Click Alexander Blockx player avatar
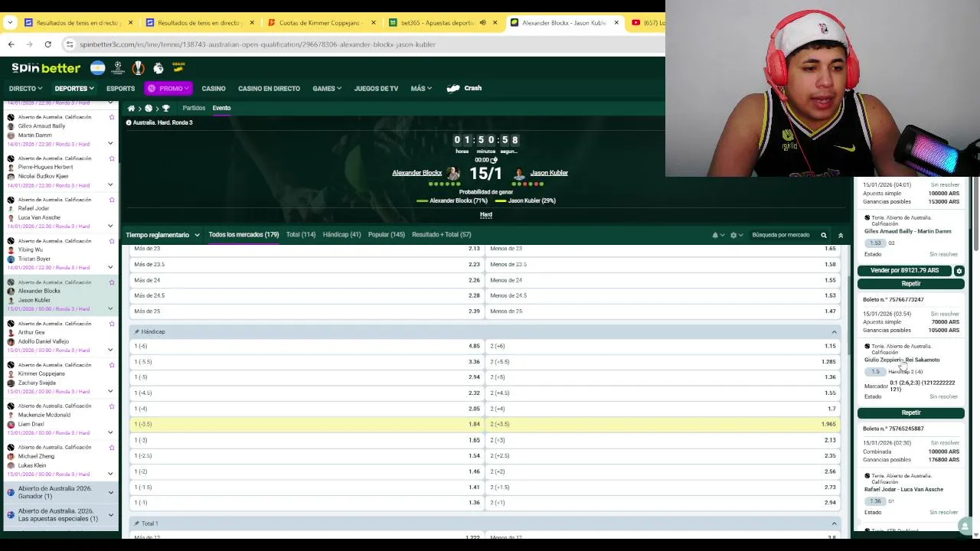Viewport: 980px width, 551px height. [x=453, y=174]
